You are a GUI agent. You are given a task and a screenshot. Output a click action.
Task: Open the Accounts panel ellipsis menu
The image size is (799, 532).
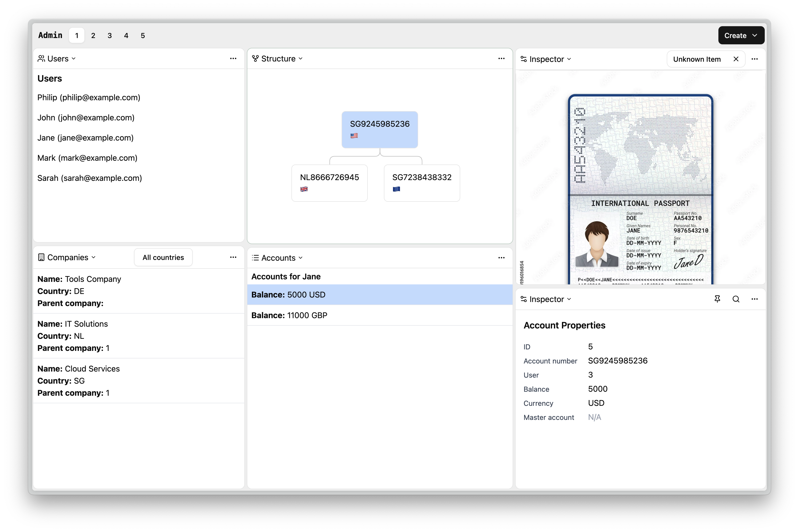tap(501, 257)
